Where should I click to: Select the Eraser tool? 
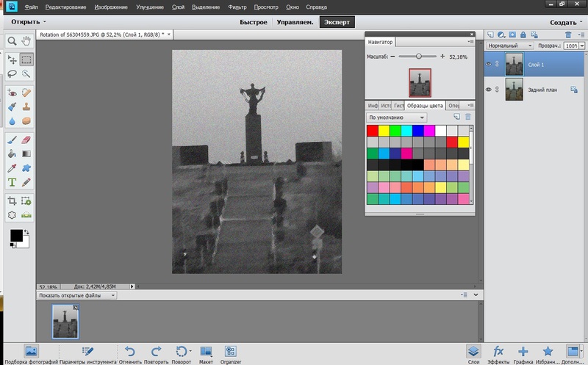point(26,140)
